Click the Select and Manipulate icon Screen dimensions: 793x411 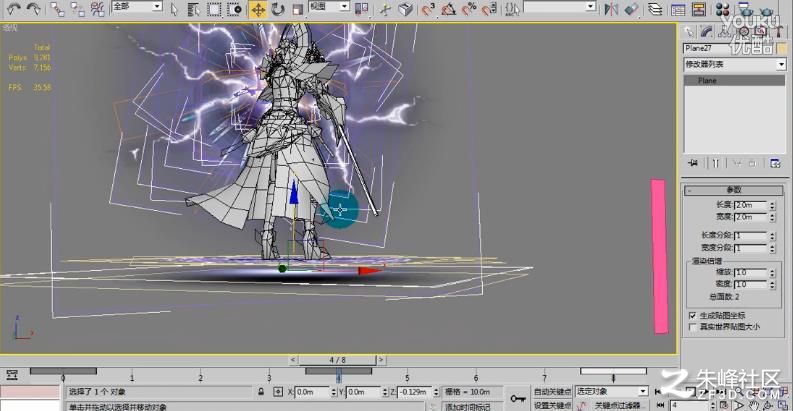point(385,9)
